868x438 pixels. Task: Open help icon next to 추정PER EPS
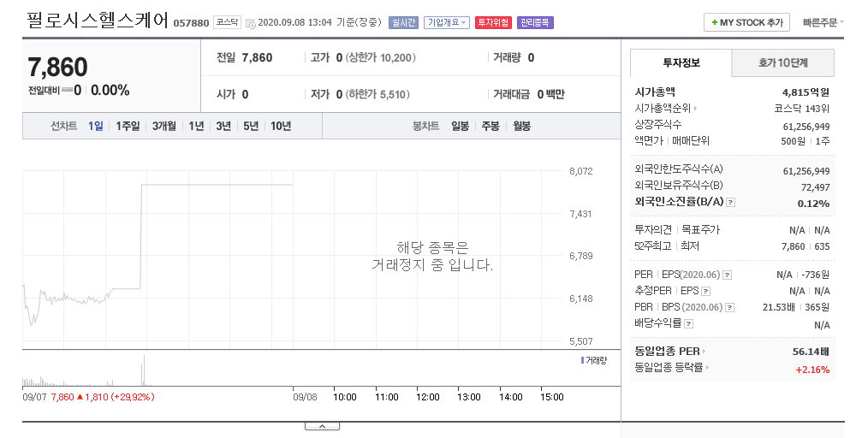(x=706, y=291)
